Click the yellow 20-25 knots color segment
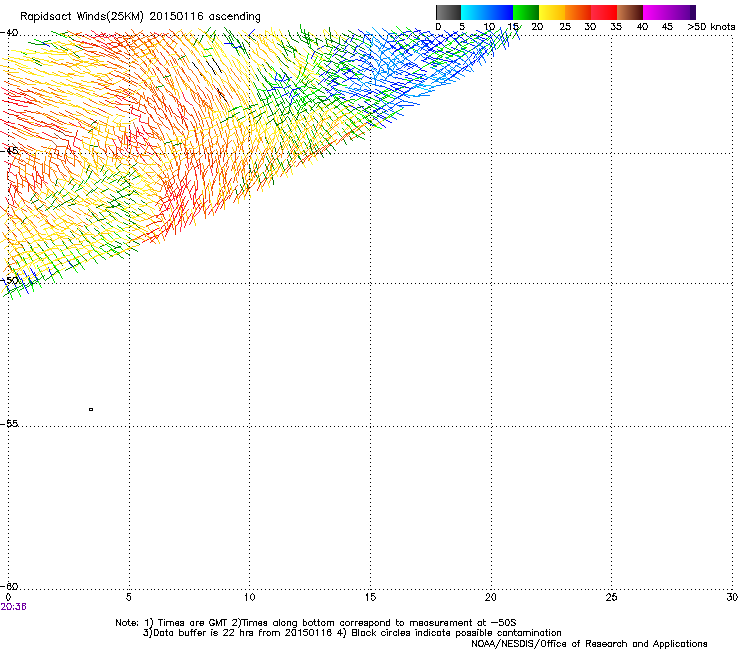Image resolution: width=740 pixels, height=650 pixels. 552,12
